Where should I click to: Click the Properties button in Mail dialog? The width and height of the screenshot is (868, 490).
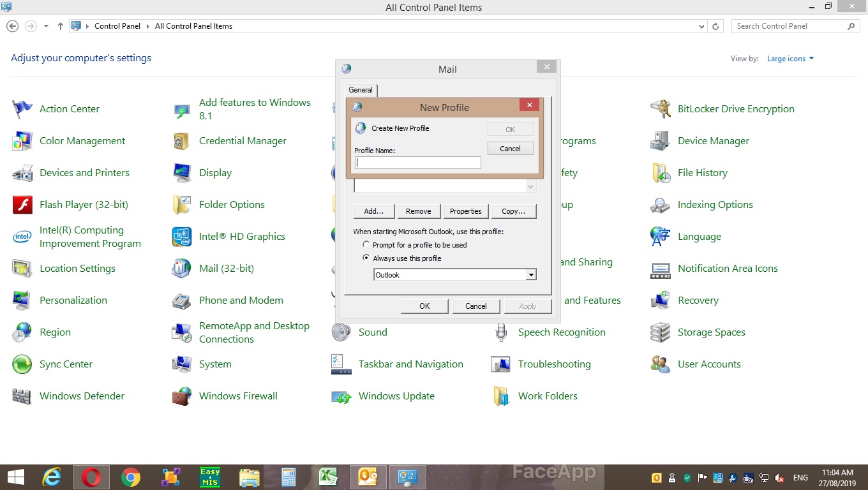[x=466, y=211]
